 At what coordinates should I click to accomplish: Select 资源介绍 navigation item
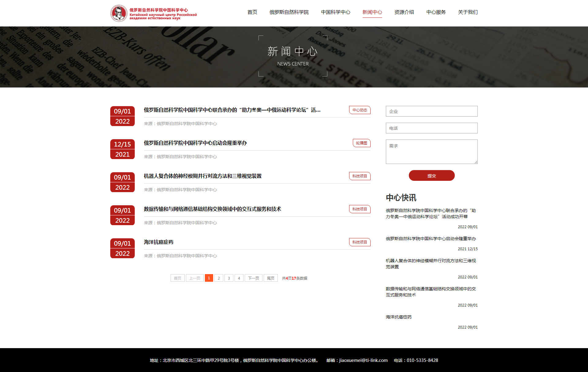(404, 12)
